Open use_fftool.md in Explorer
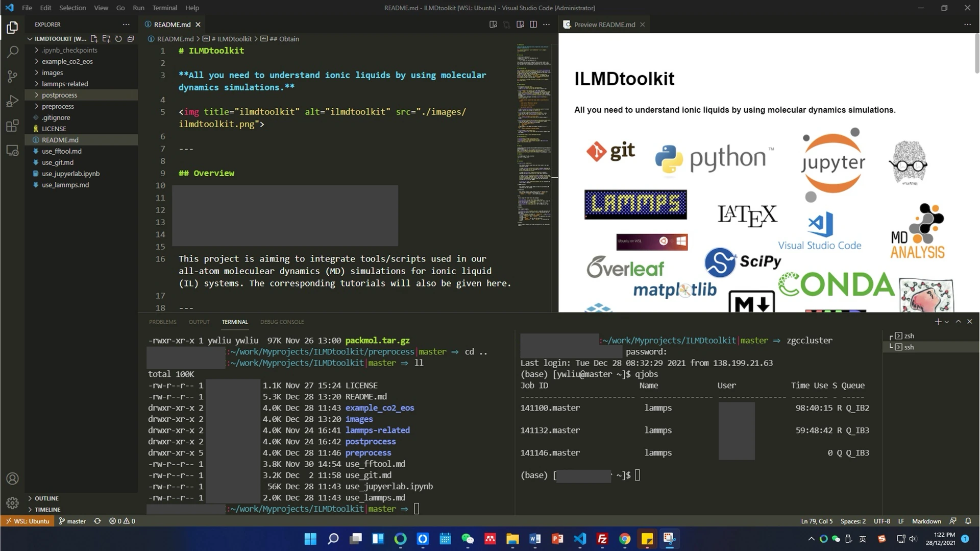The width and height of the screenshot is (980, 551). click(x=82, y=151)
